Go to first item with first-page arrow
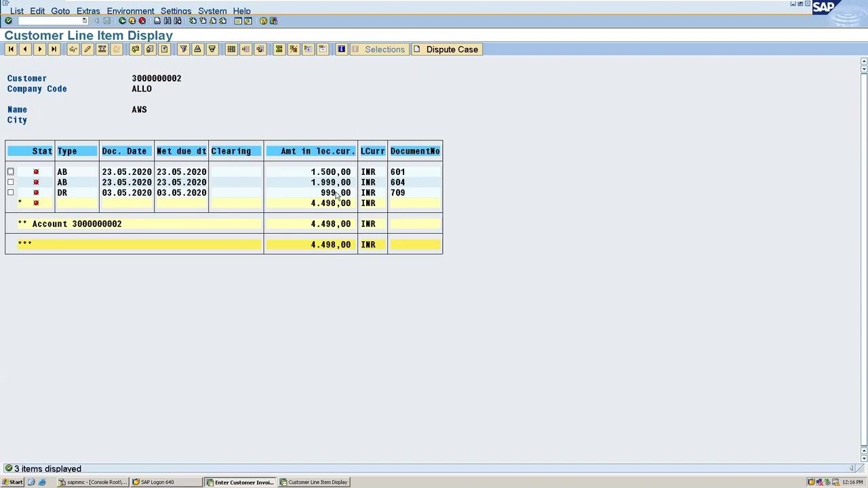The image size is (868, 488). (x=11, y=49)
